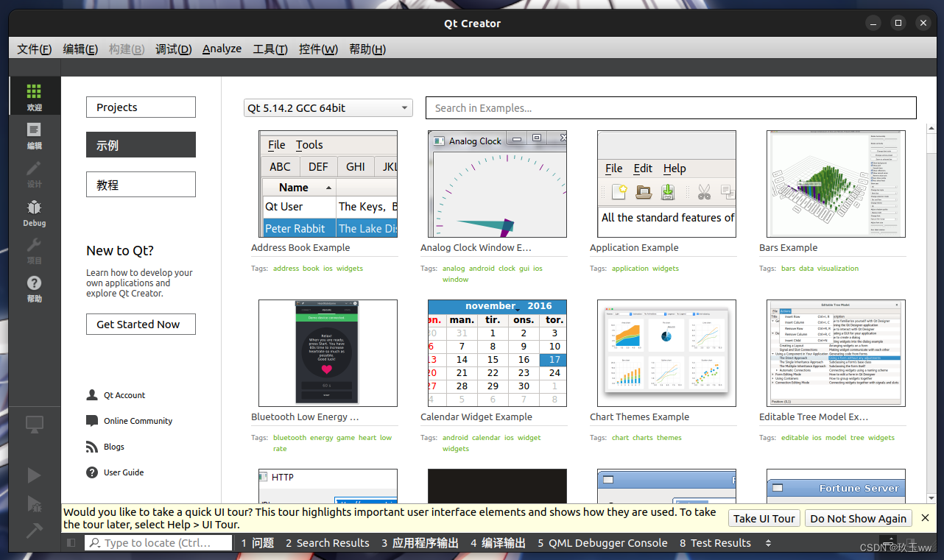Open the Blogs link
The width and height of the screenshot is (944, 560).
pos(114,447)
